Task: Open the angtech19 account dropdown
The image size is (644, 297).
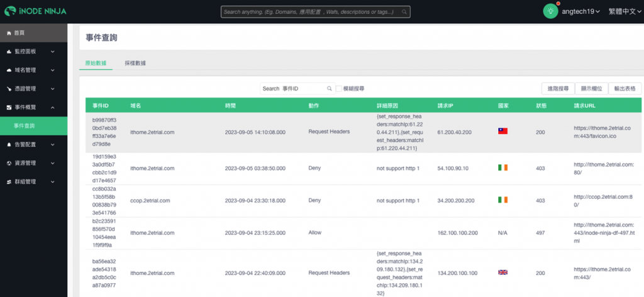Action: [x=580, y=11]
